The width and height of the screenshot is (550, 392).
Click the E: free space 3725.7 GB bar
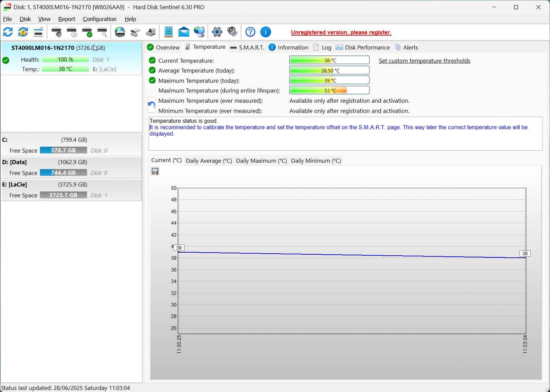point(63,195)
